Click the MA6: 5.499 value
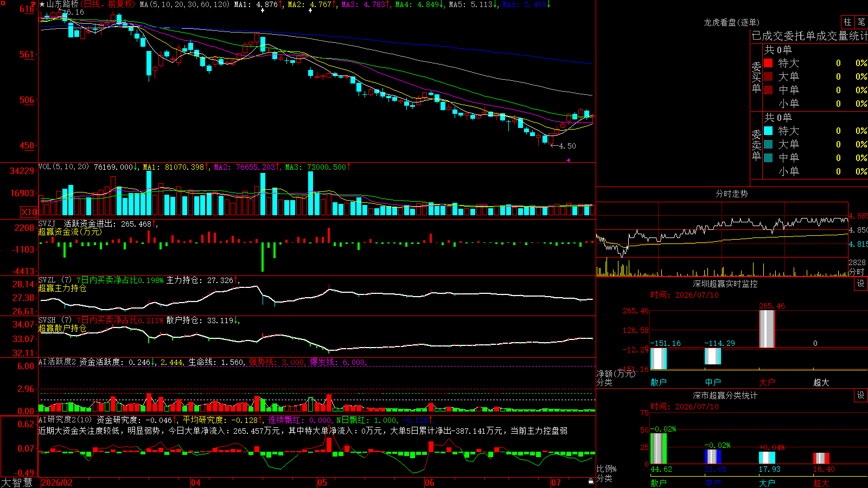This screenshot has width=868, height=488. (x=527, y=4)
